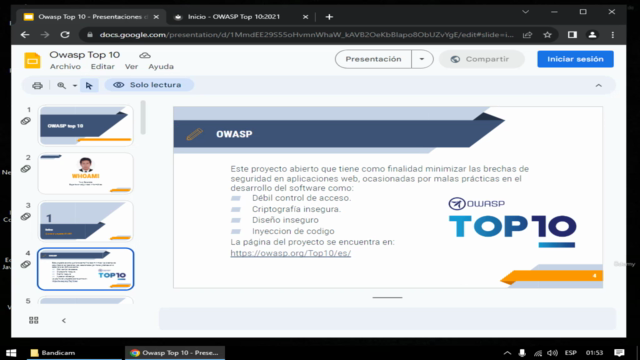Go back in browser
The width and height of the screenshot is (640, 360).
click(x=25, y=35)
